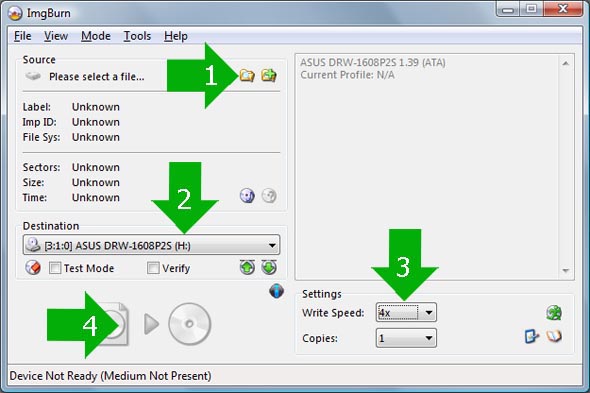Click the 'Current Profile: N/A' text

click(x=347, y=75)
